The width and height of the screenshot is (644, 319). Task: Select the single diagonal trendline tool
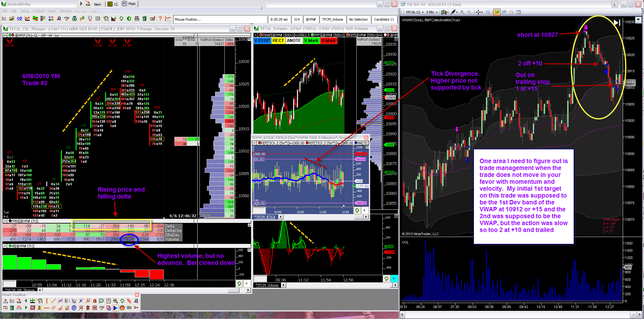[x=53, y=301]
